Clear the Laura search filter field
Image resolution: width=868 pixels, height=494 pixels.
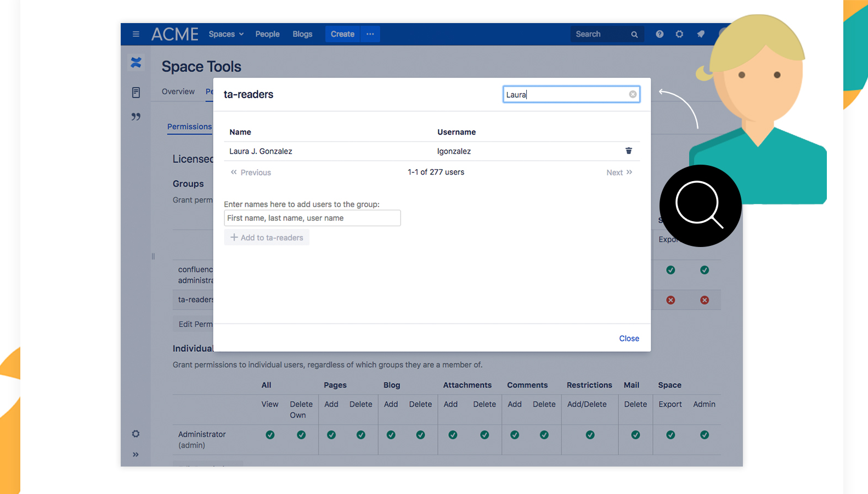pyautogui.click(x=633, y=94)
